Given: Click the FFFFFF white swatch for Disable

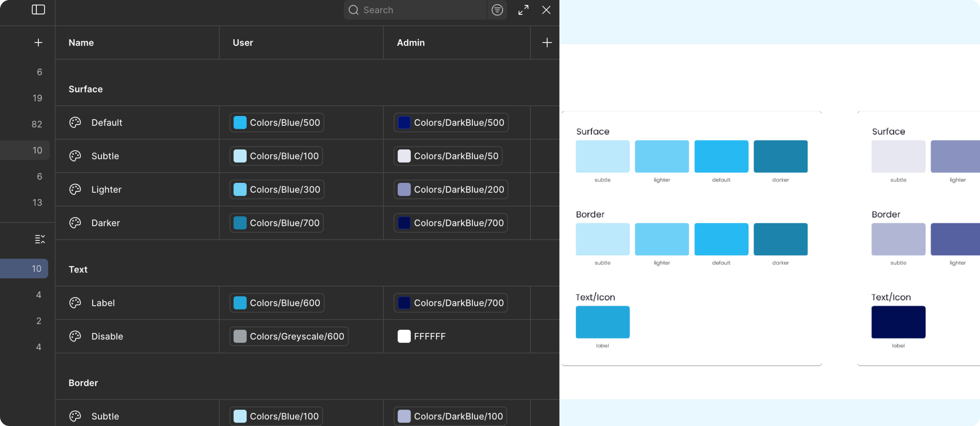Looking at the screenshot, I should 404,336.
